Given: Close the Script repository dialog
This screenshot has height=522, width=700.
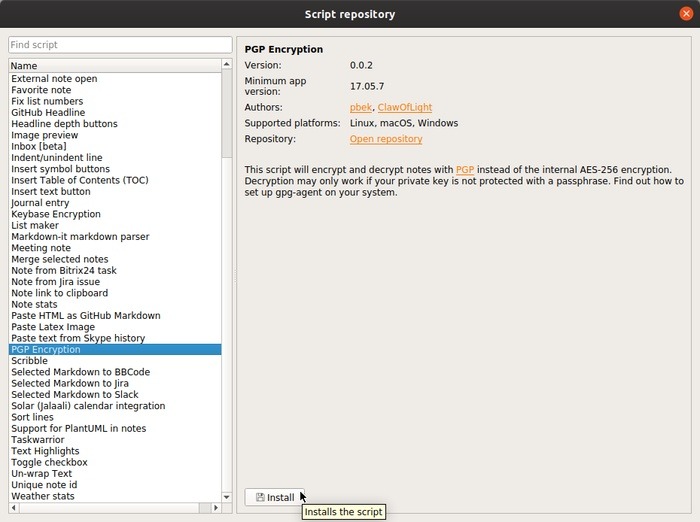Looking at the screenshot, I should (x=686, y=14).
